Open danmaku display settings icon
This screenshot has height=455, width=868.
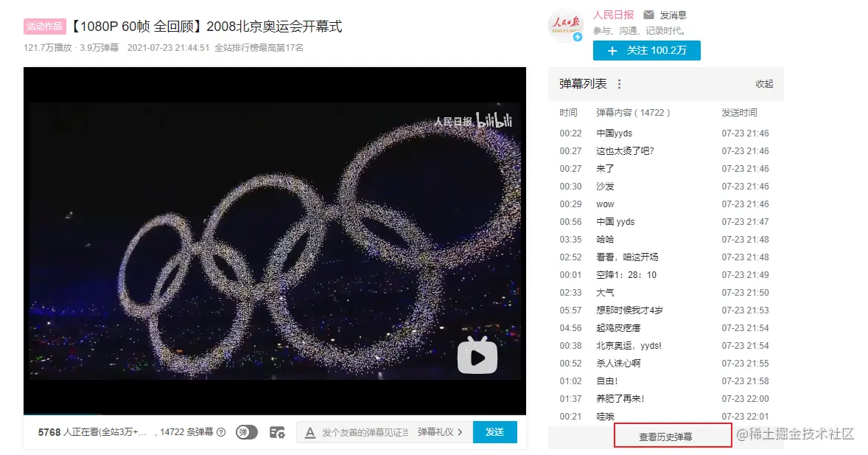tap(277, 432)
